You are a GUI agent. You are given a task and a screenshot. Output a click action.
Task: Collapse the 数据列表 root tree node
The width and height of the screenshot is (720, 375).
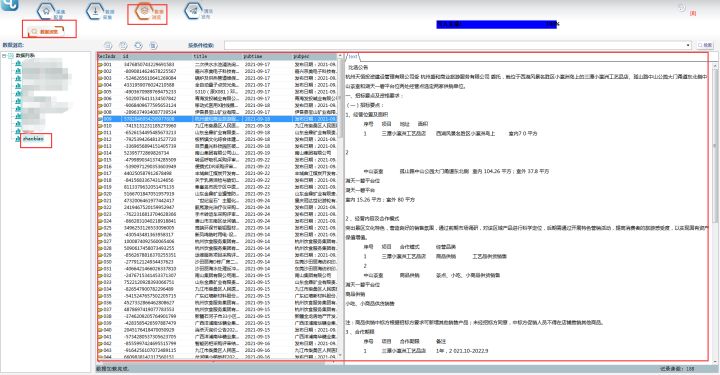4,56
